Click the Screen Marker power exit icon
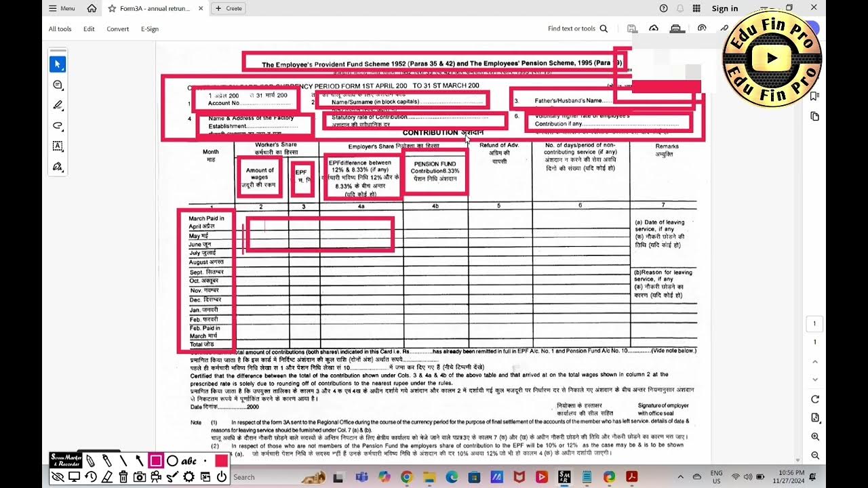Viewport: 868px width, 488px height. pyautogui.click(x=222, y=477)
